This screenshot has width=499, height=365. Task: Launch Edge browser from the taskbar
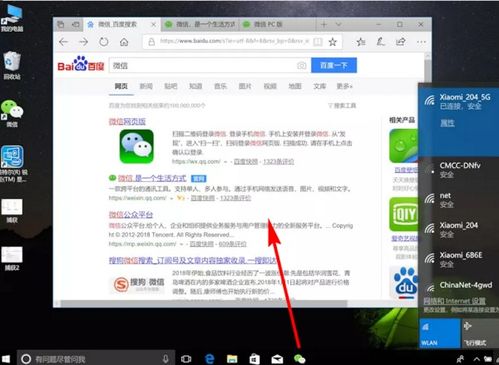[x=210, y=359]
